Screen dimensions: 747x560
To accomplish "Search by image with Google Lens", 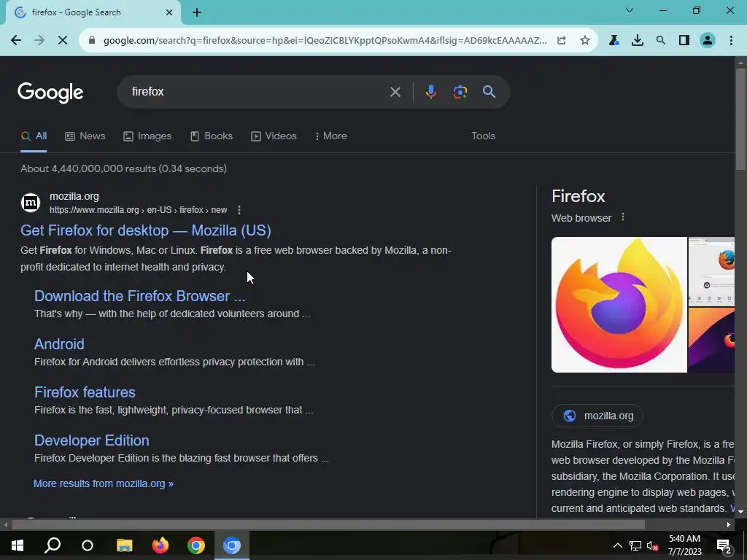I will [460, 92].
